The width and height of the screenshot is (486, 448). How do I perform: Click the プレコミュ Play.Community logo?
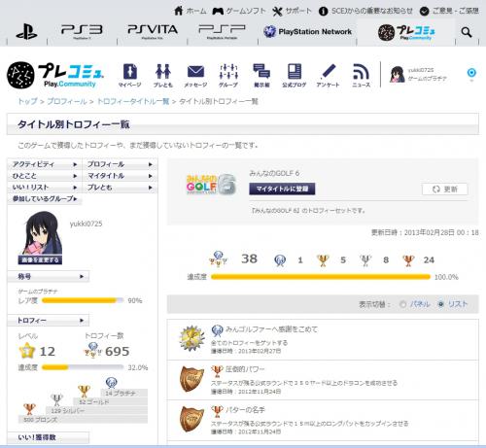55,75
